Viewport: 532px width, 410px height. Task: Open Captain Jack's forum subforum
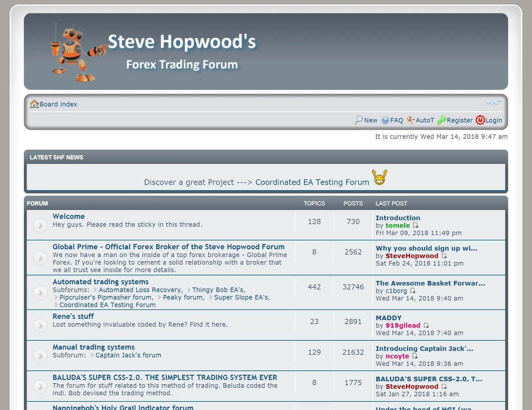(129, 355)
